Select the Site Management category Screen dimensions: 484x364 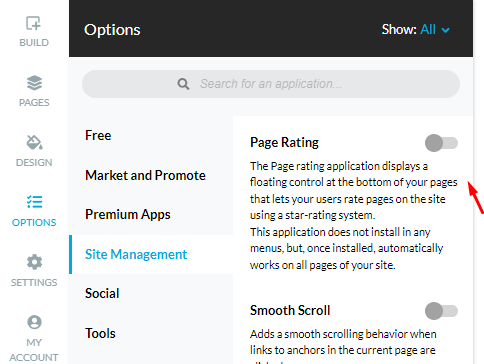[x=151, y=254]
